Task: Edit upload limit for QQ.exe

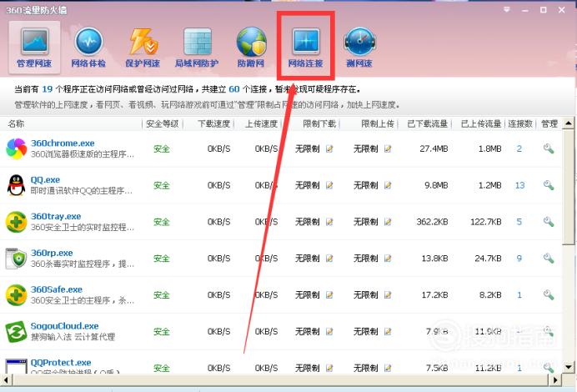Action: click(x=388, y=185)
